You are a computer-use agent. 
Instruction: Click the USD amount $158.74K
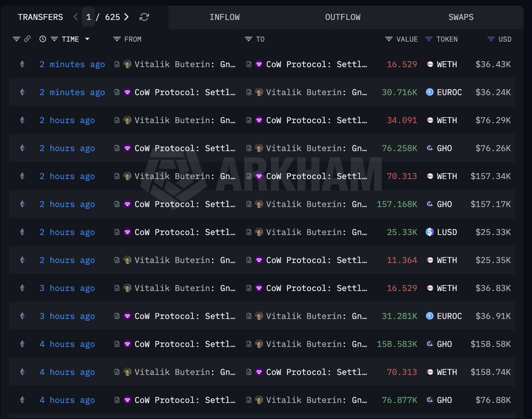491,372
